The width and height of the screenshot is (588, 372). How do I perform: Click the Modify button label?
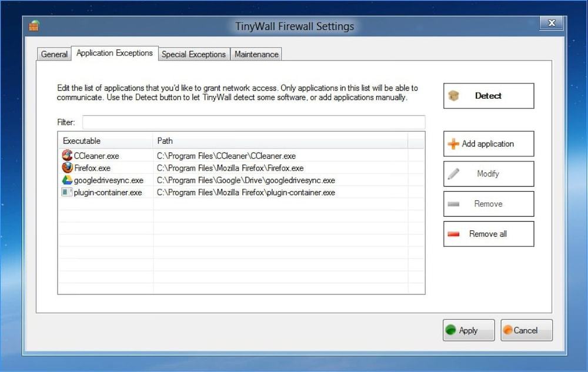click(x=488, y=174)
